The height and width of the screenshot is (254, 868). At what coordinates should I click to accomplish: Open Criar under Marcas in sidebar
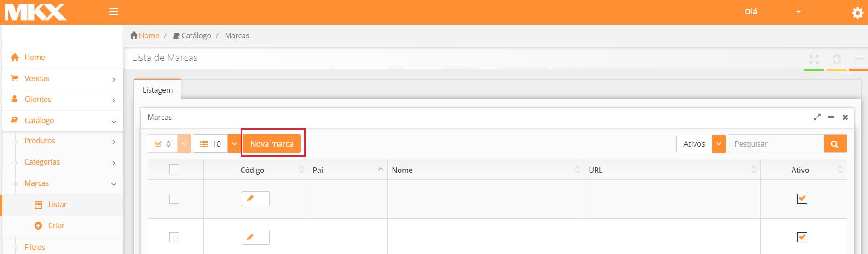(x=56, y=225)
